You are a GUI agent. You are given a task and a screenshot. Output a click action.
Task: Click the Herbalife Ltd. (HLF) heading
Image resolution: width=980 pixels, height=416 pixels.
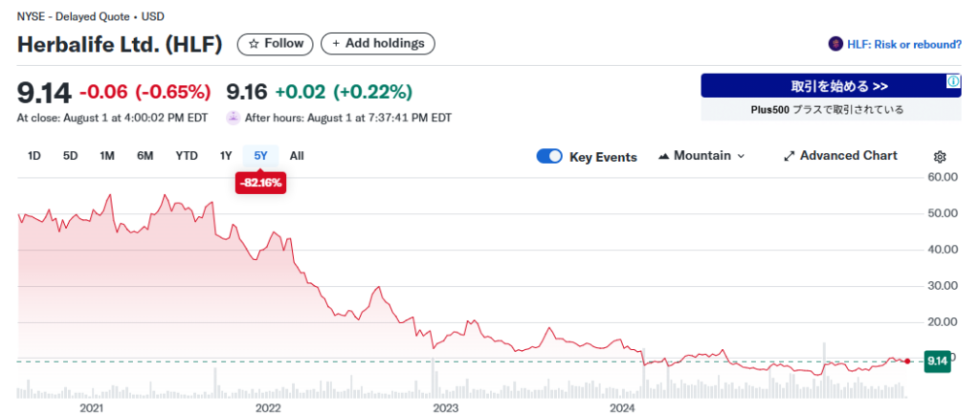[x=120, y=44]
